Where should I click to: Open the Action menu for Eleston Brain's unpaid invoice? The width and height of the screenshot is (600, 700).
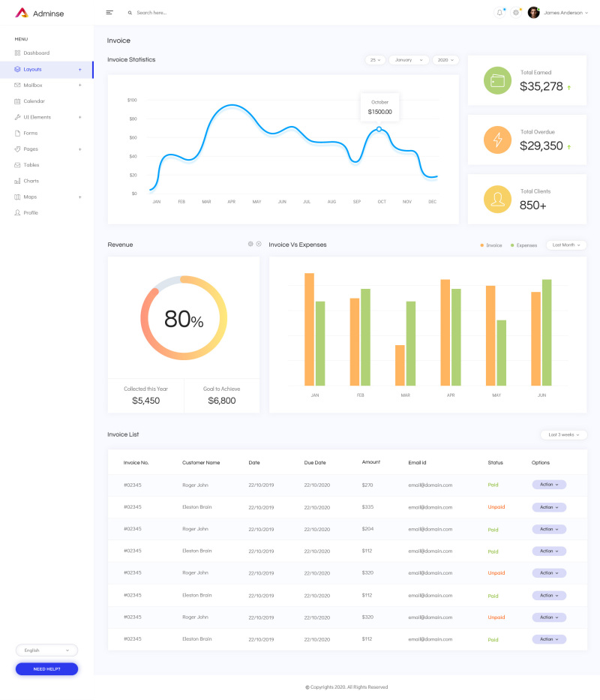(548, 507)
